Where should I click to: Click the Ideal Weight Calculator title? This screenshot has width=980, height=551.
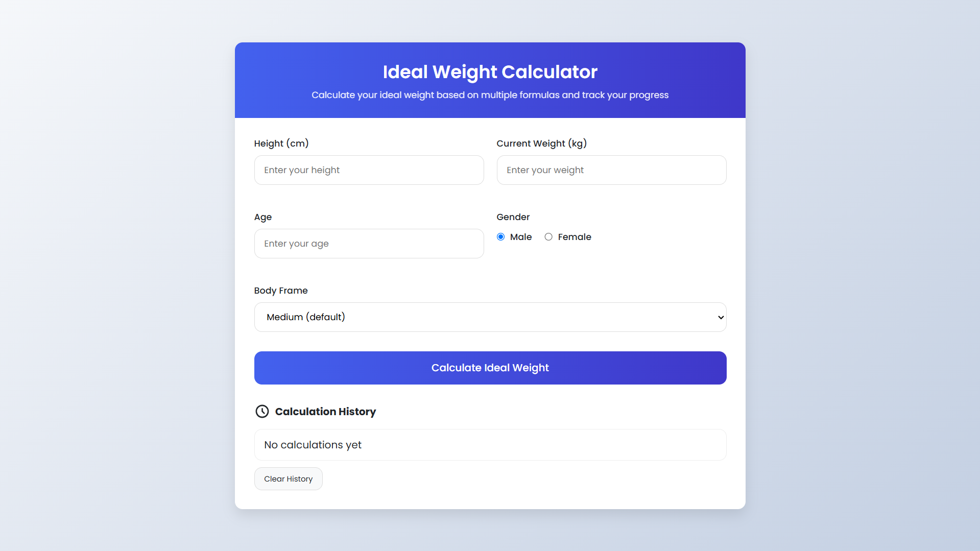[490, 72]
